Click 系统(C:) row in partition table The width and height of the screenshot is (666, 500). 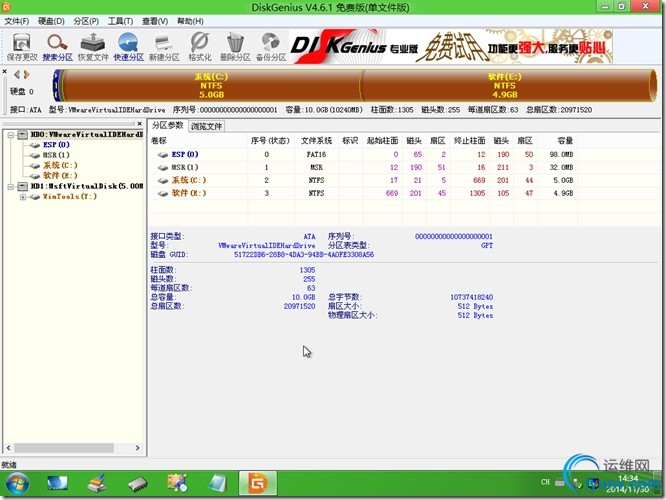tap(362, 181)
